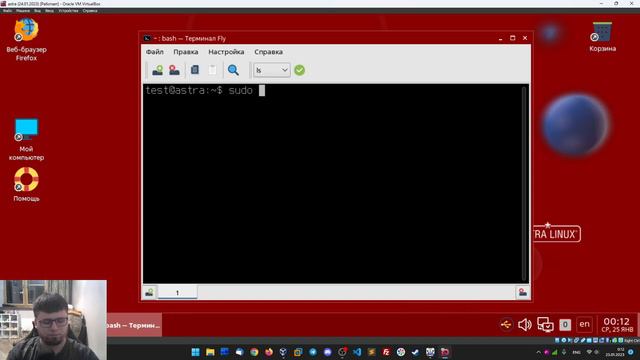
Task: Open the VirtualBox menu Машина
Action: (x=23, y=11)
